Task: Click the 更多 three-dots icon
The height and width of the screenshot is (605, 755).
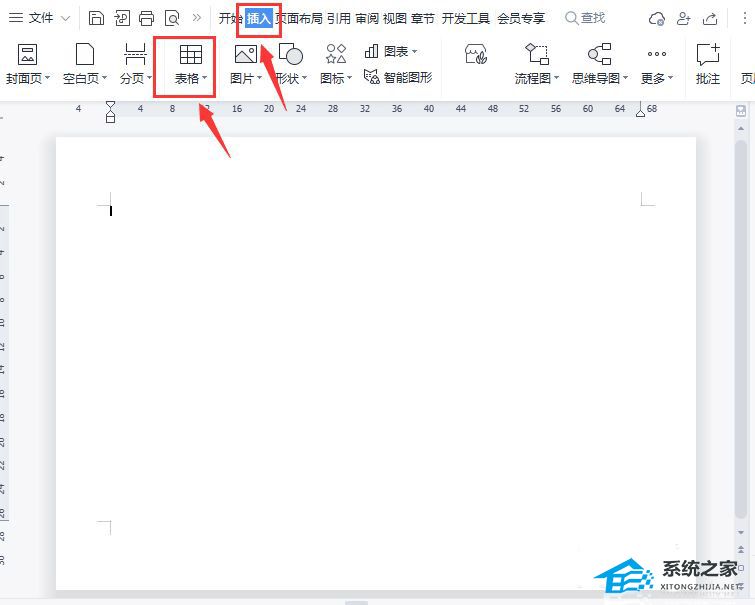Action: (657, 54)
